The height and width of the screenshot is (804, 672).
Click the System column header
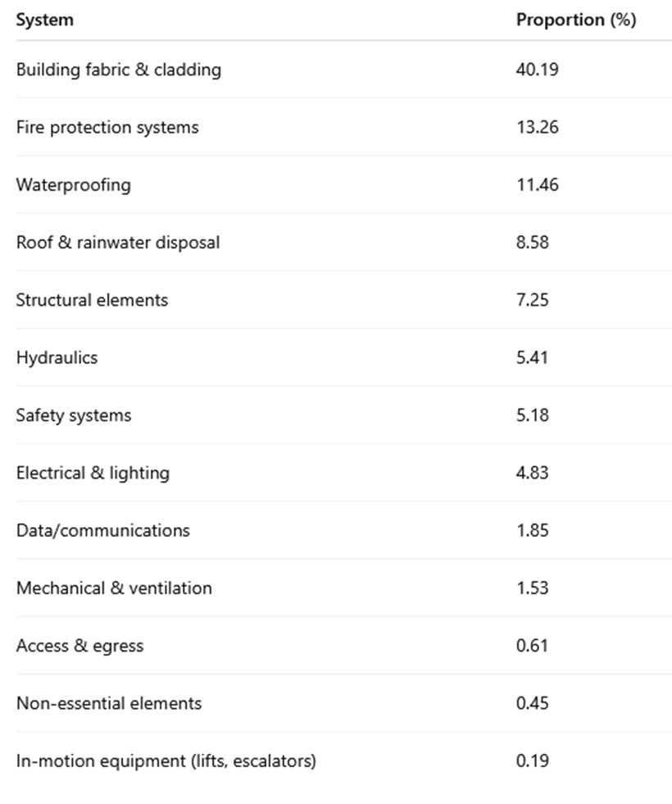coord(44,20)
